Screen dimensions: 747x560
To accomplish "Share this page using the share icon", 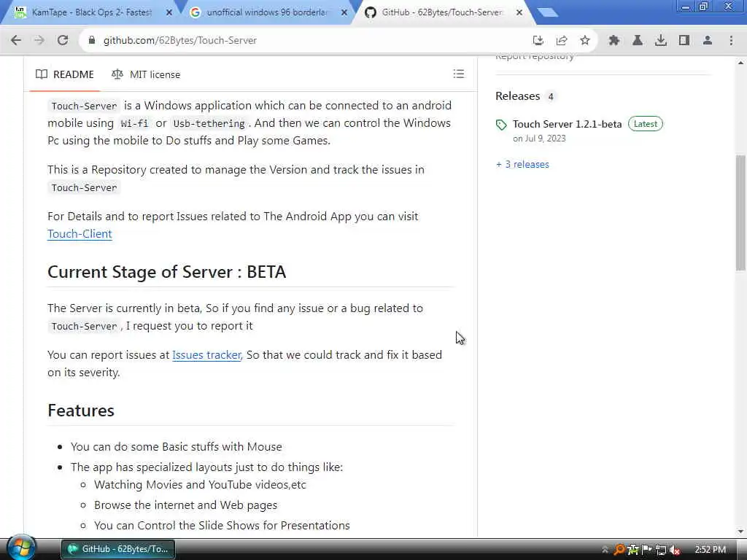I will coord(562,41).
